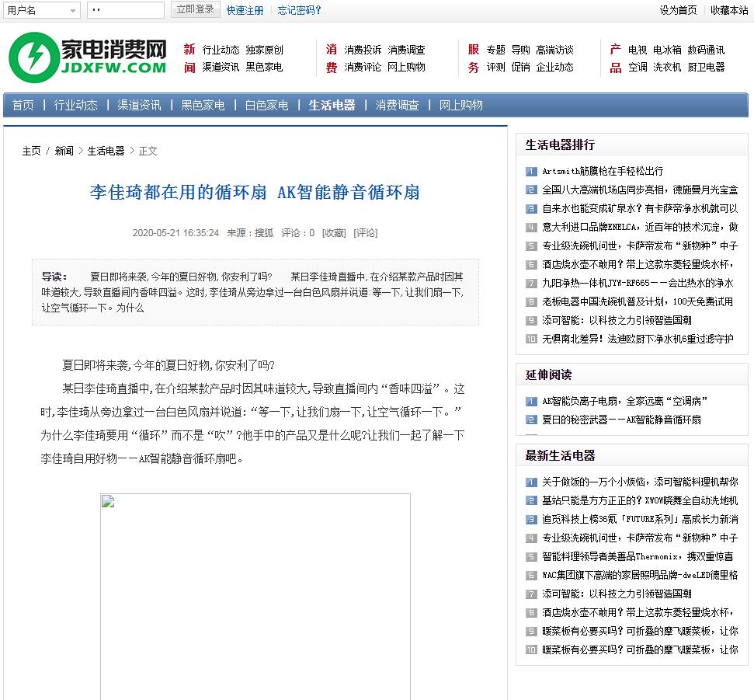Open latest item 追觅科技上榜36氪
This screenshot has height=700, width=754.
[x=640, y=519]
